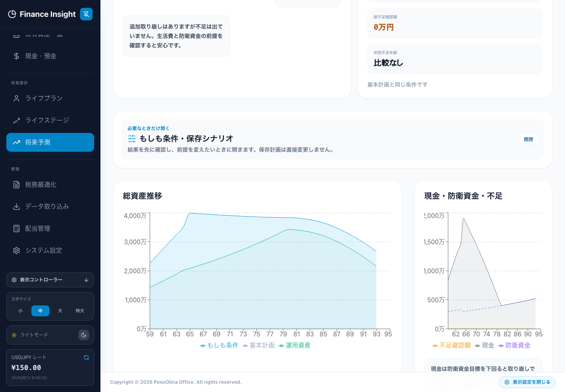Toggle 現金 series in right chart legend
This screenshot has width=565, height=392.
coord(485,345)
